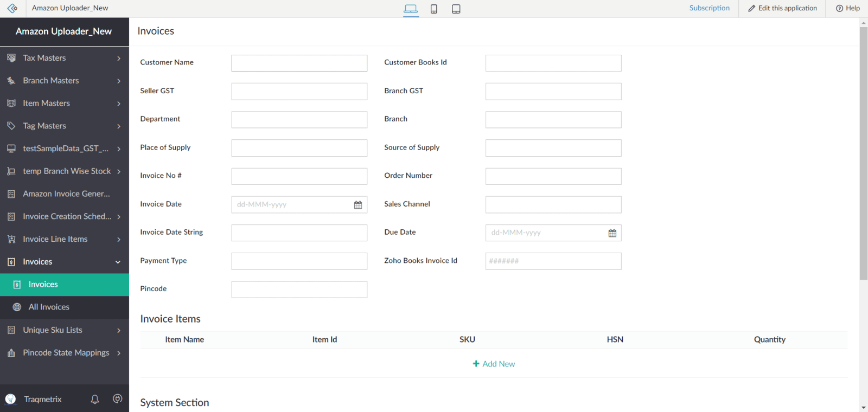
Task: Click the Help button label
Action: 853,8
